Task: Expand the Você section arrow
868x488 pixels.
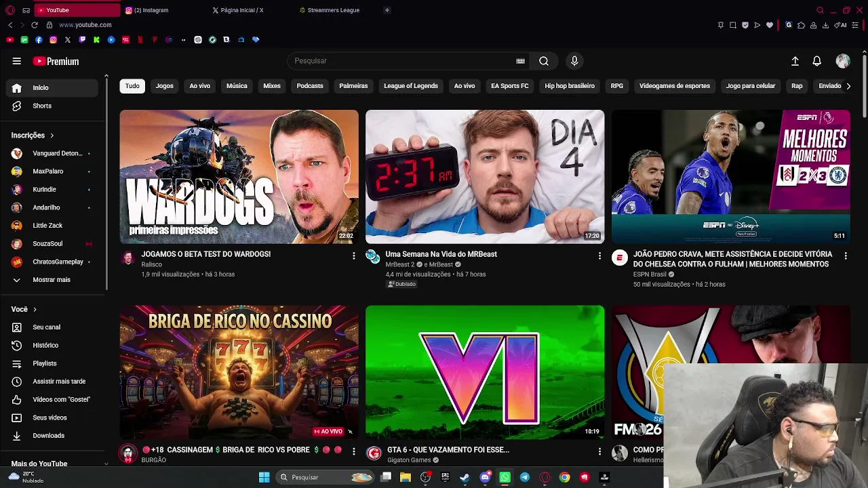Action: (x=35, y=309)
